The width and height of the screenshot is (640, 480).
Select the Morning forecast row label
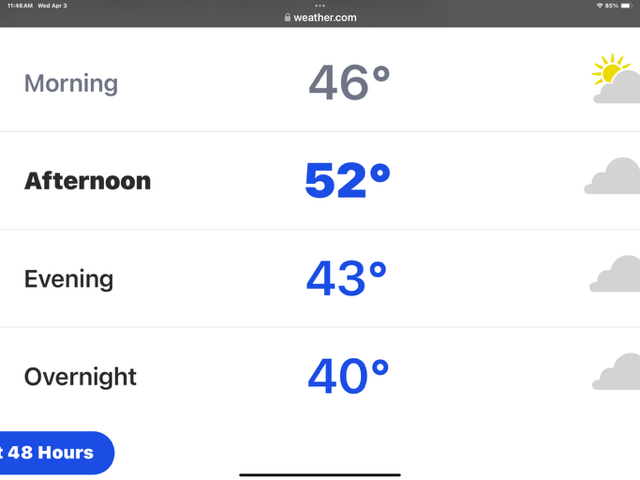(x=71, y=84)
